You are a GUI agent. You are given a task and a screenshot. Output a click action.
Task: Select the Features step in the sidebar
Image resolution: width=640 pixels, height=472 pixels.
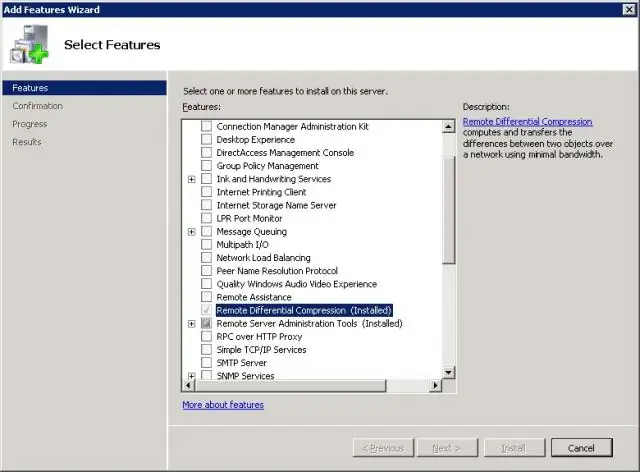point(30,88)
